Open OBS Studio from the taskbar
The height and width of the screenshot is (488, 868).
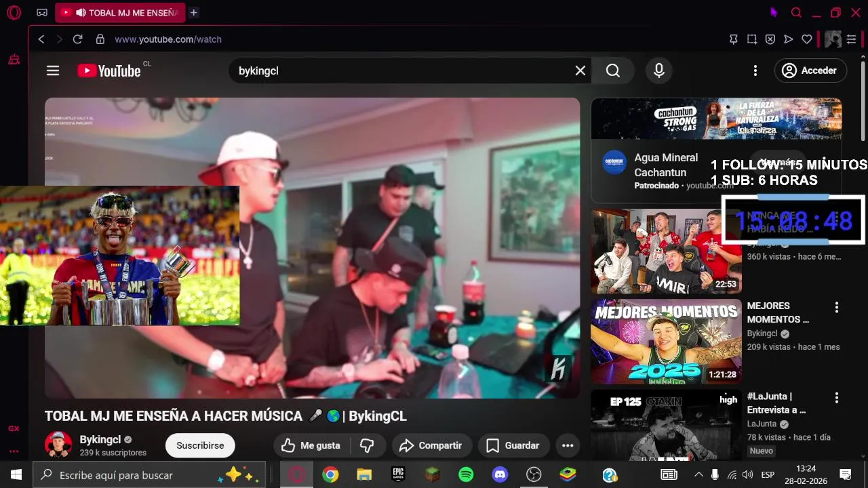click(x=534, y=475)
